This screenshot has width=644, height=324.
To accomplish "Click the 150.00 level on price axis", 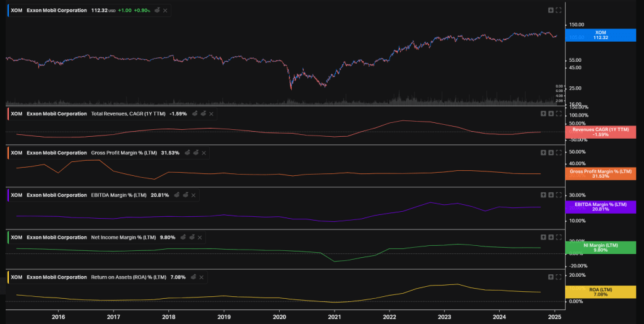I will coord(575,25).
